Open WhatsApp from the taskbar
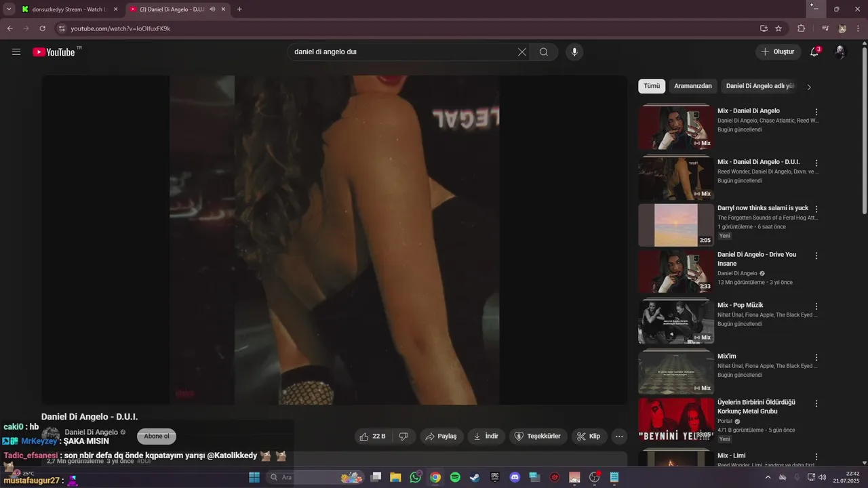The image size is (868, 488). [416, 477]
